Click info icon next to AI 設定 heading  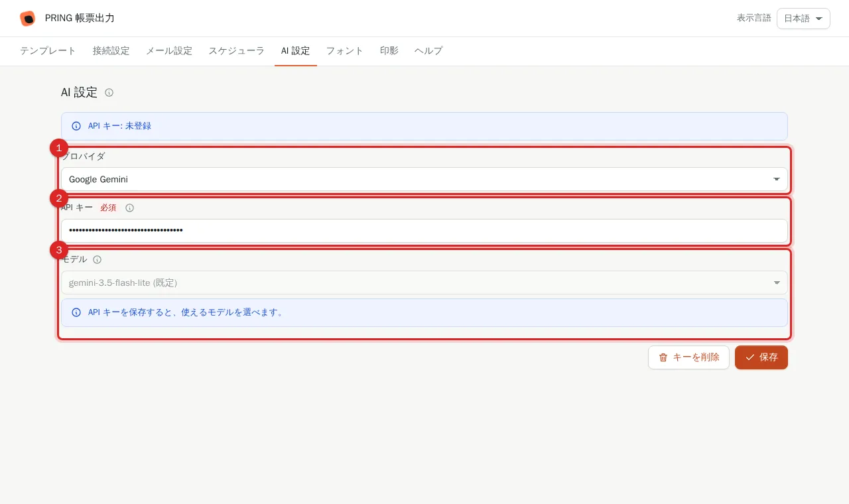tap(109, 93)
